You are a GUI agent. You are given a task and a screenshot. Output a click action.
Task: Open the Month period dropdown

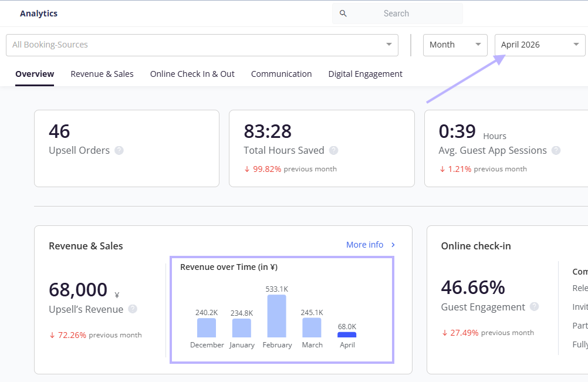click(x=455, y=45)
